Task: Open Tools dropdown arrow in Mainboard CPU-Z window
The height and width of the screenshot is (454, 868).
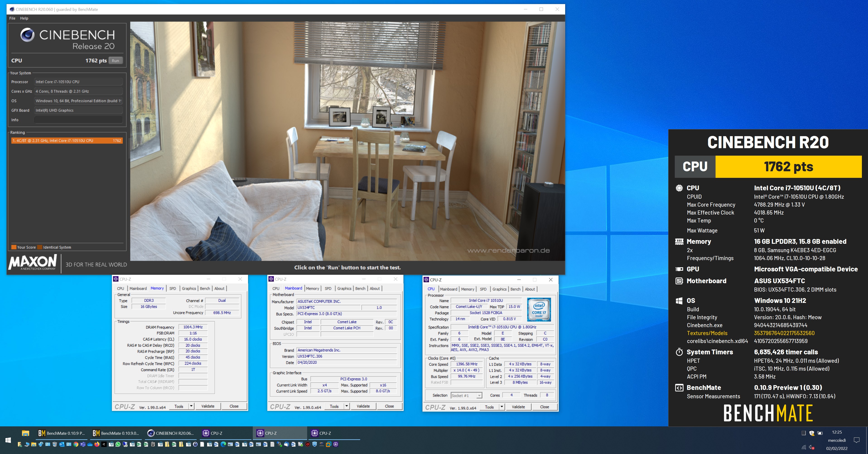Action: coord(347,406)
